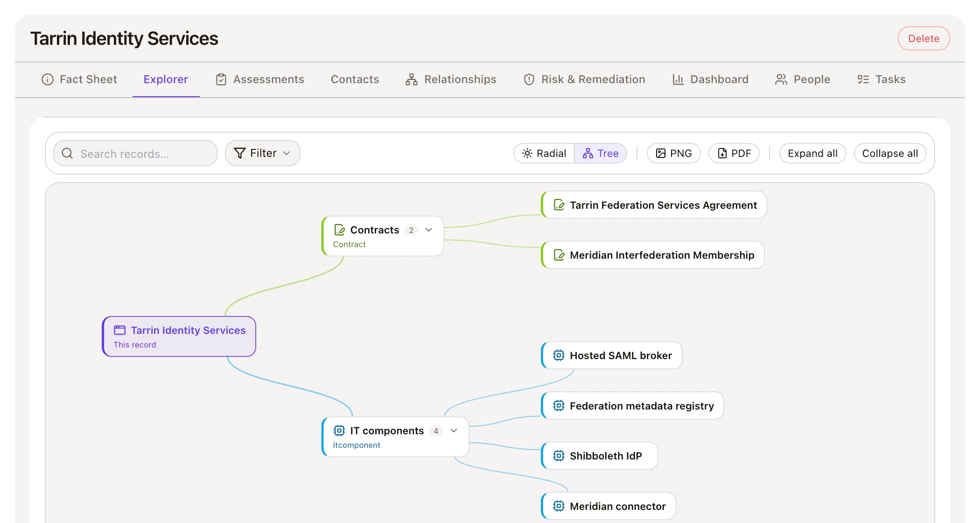Focus the Search records field
Screen dimensions: 980x523
click(x=135, y=153)
